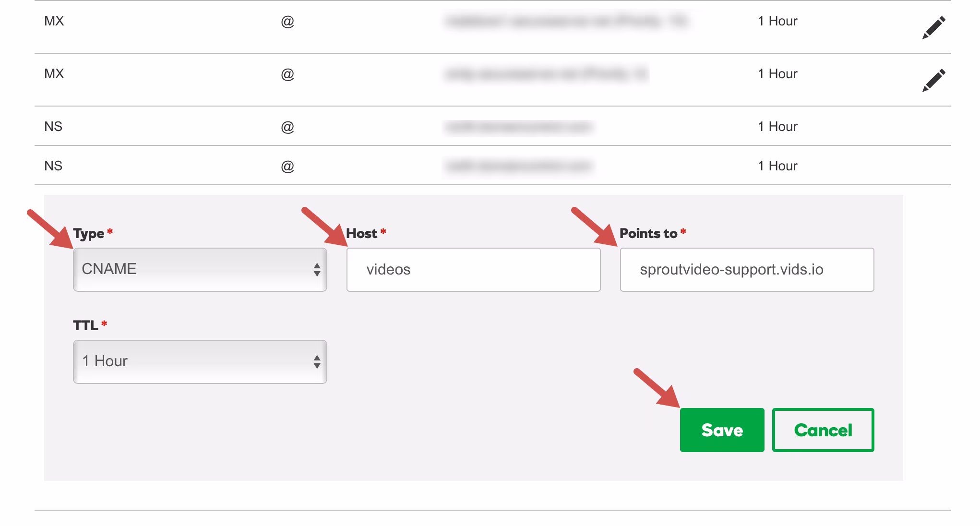
Task: Open the TTL dropdown showing 1 Hour
Action: coord(200,361)
